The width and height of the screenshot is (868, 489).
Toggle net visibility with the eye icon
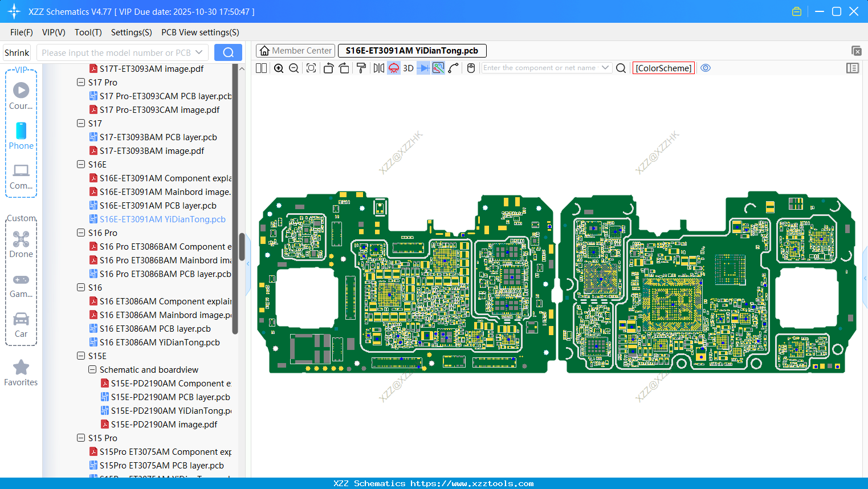tap(706, 68)
